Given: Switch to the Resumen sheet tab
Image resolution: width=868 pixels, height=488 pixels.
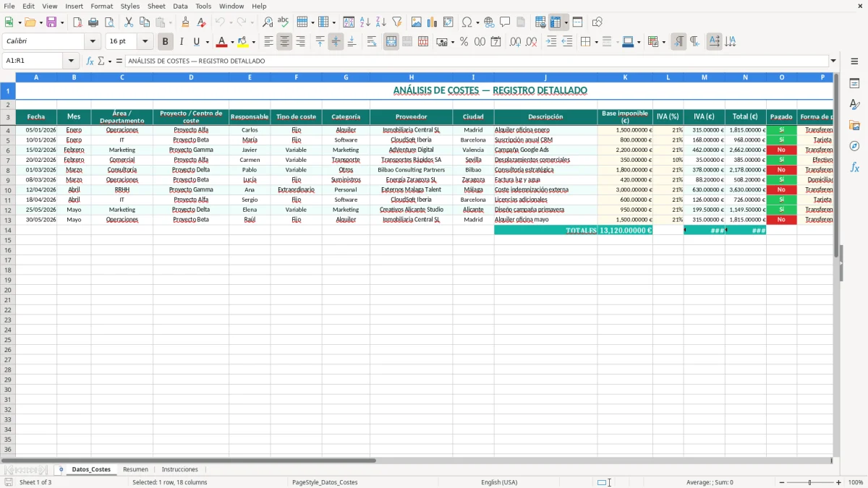Looking at the screenshot, I should [135, 469].
